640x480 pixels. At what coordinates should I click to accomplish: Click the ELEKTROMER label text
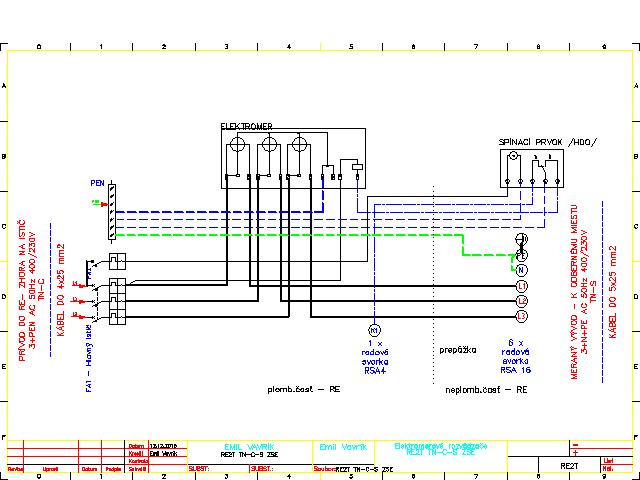coord(246,127)
